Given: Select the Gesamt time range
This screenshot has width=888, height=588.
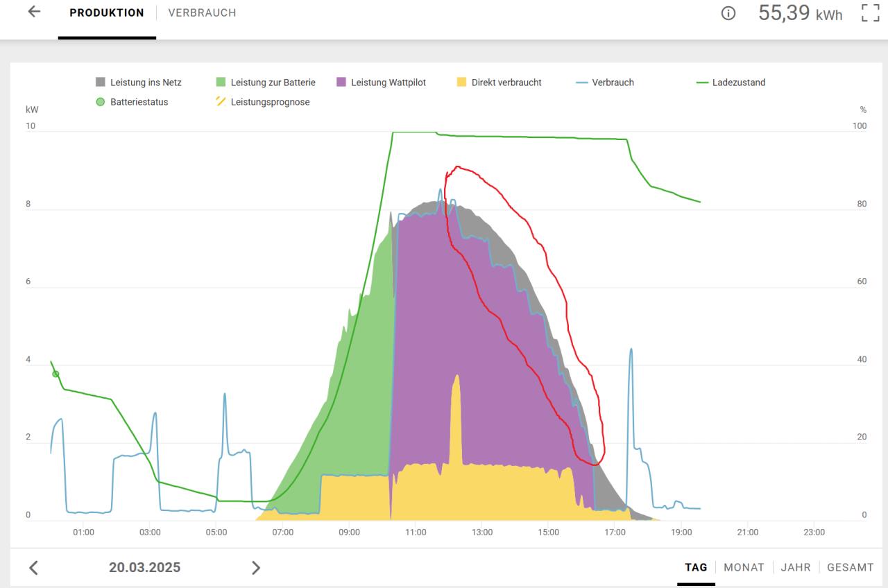Looking at the screenshot, I should tap(850, 567).
